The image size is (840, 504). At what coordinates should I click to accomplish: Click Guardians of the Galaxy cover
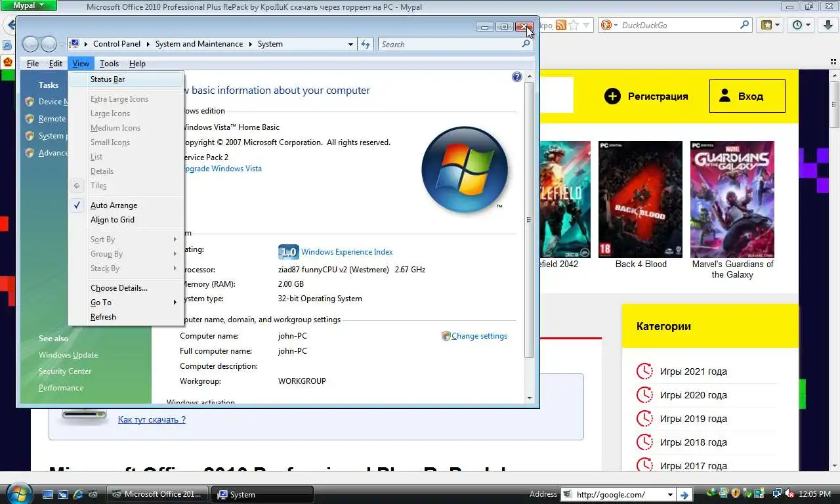click(x=732, y=199)
